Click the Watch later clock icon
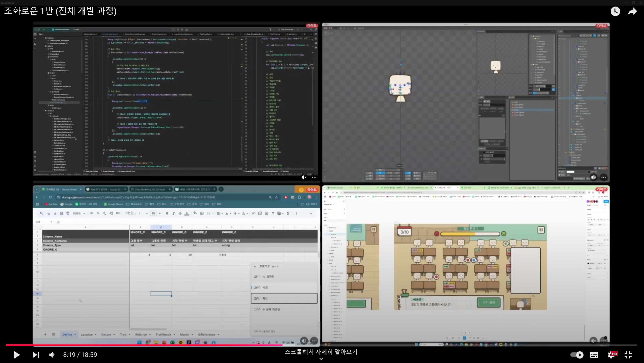The image size is (644, 363). tap(615, 11)
